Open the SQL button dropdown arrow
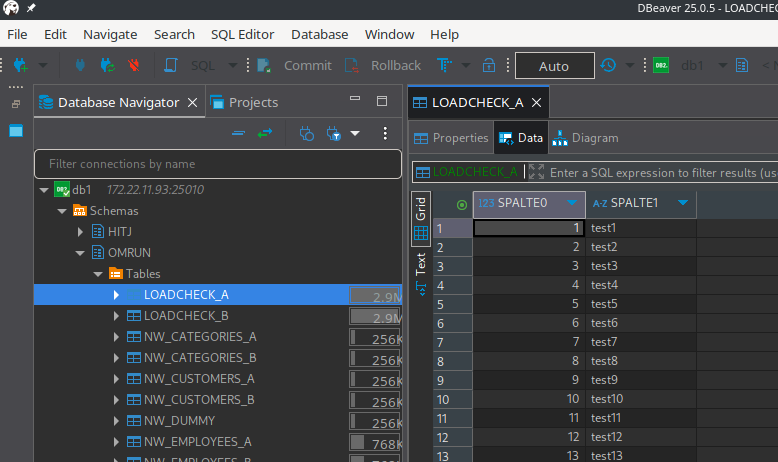778x462 pixels. pos(232,65)
